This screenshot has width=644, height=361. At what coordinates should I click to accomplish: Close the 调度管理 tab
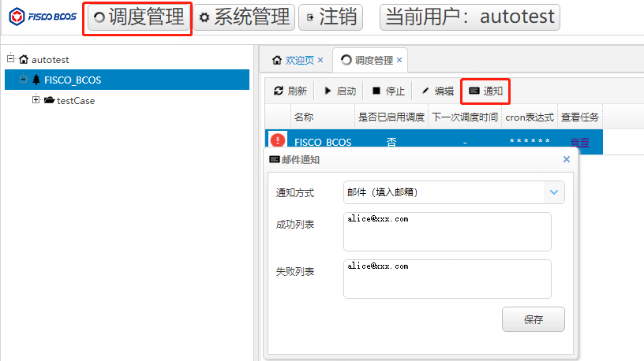pyautogui.click(x=399, y=60)
